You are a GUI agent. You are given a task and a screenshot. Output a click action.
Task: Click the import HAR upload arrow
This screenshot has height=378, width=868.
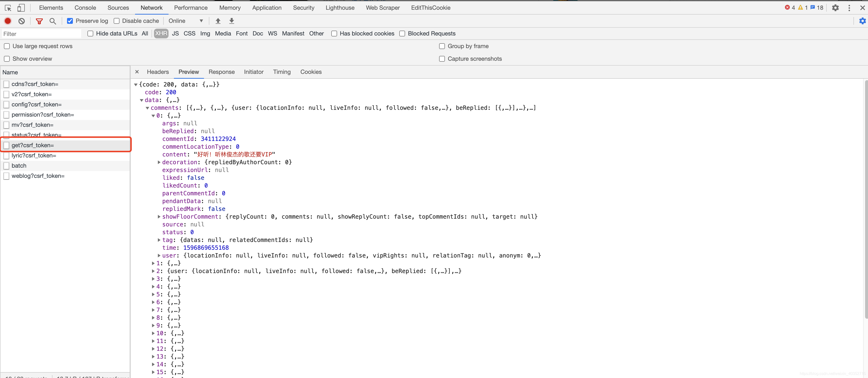218,21
